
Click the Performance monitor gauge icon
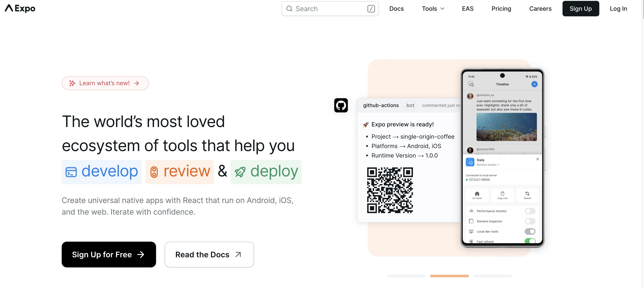tap(471, 211)
